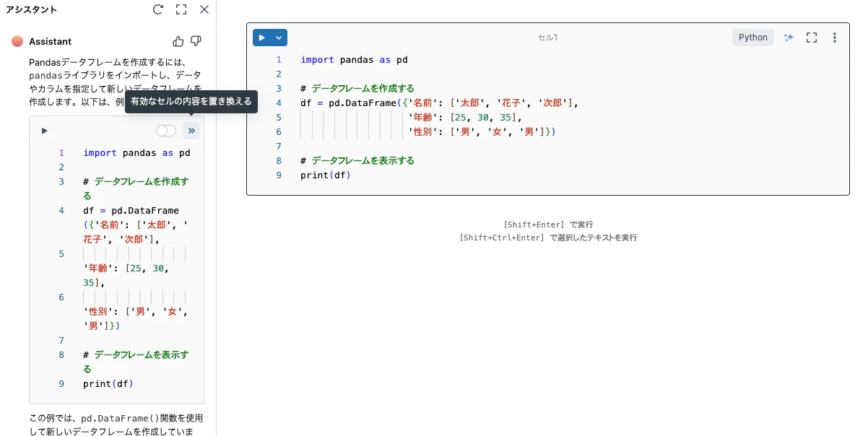Viewport: 868px width, 436px height.
Task: Click the df = pd.DataFrame line in cell
Action: (x=440, y=103)
